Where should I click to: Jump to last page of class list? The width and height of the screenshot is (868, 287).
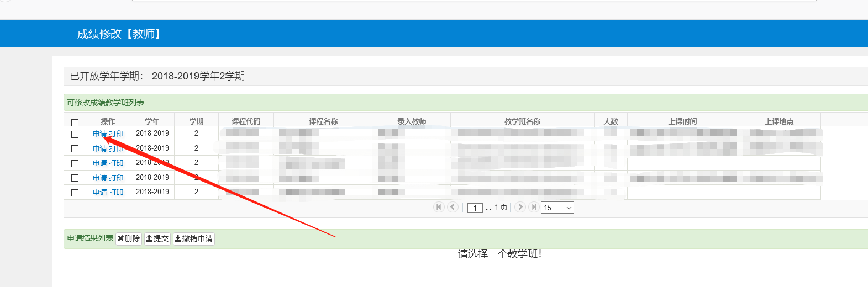point(533,207)
